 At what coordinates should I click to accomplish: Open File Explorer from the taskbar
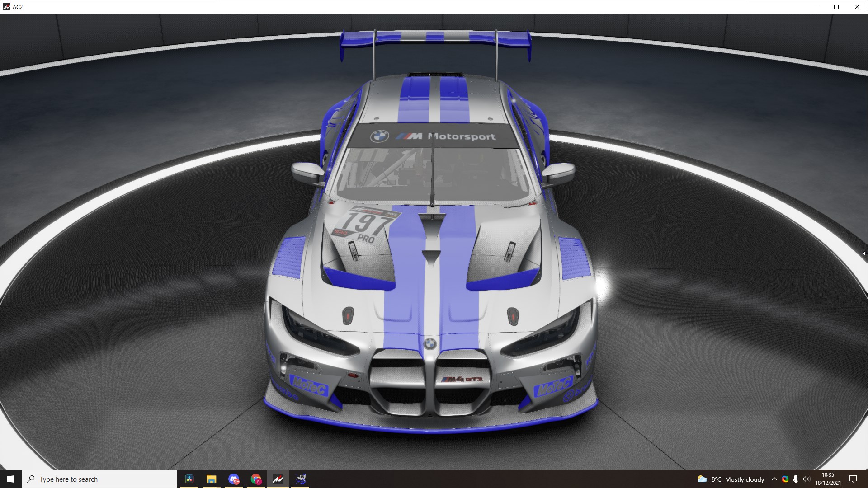coord(212,479)
